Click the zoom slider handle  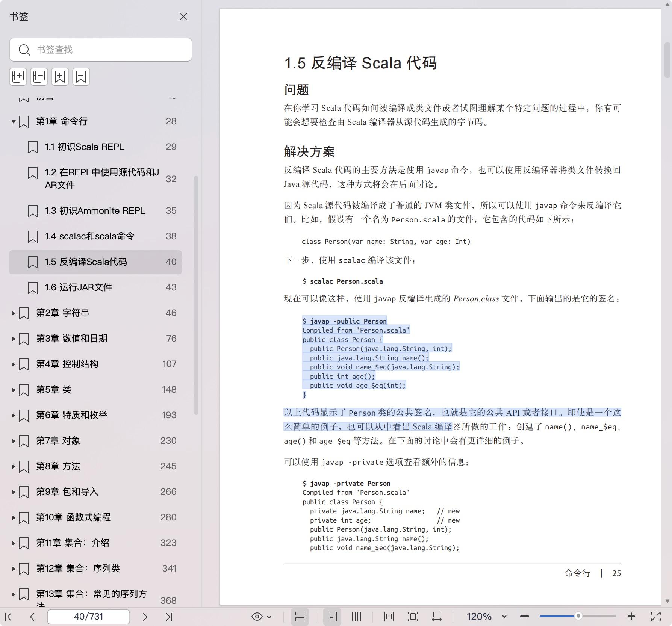tap(578, 616)
